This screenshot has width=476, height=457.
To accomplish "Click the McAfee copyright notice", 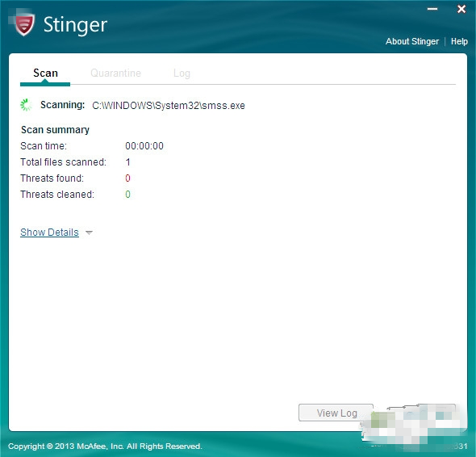I will (x=105, y=446).
